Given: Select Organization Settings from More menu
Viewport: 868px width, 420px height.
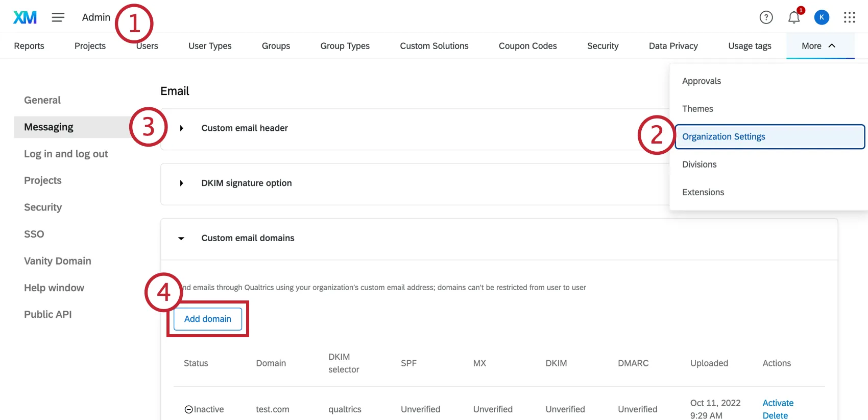Looking at the screenshot, I should pyautogui.click(x=724, y=136).
